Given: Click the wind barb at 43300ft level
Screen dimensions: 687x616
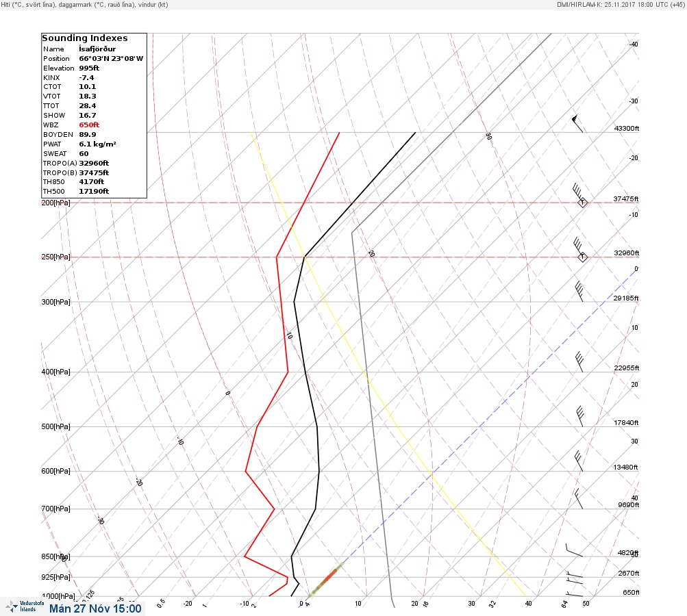Looking at the screenshot, I should 577,123.
